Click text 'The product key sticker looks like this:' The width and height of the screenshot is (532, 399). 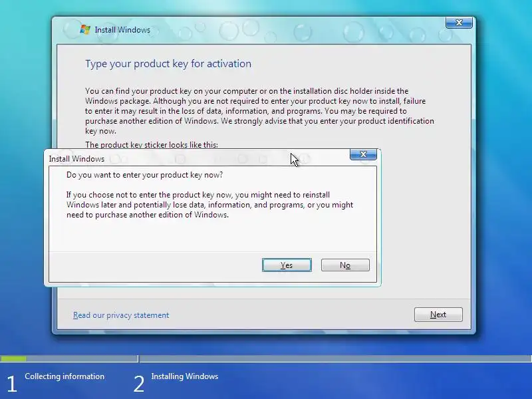coord(152,145)
